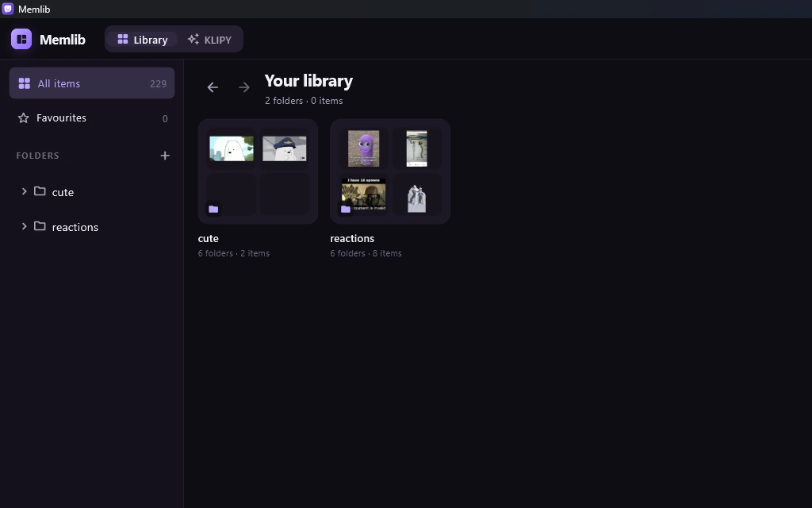
Task: Expand the reactions folder chevron
Action: (x=24, y=226)
